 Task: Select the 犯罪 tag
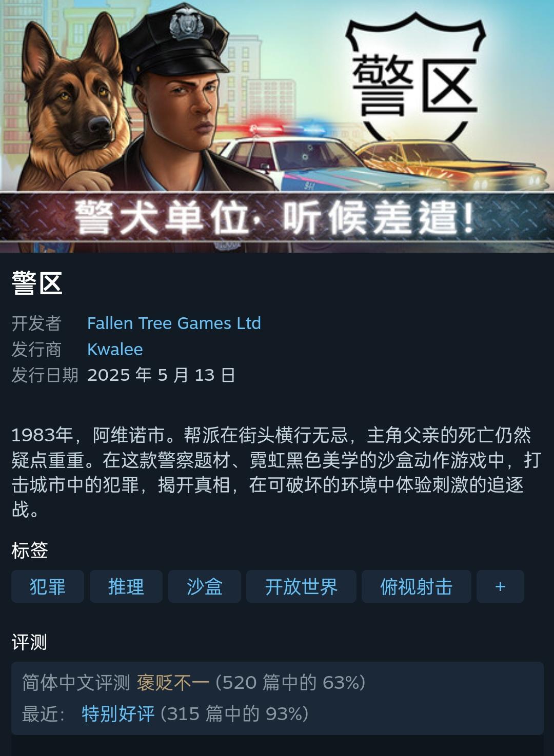pyautogui.click(x=48, y=586)
